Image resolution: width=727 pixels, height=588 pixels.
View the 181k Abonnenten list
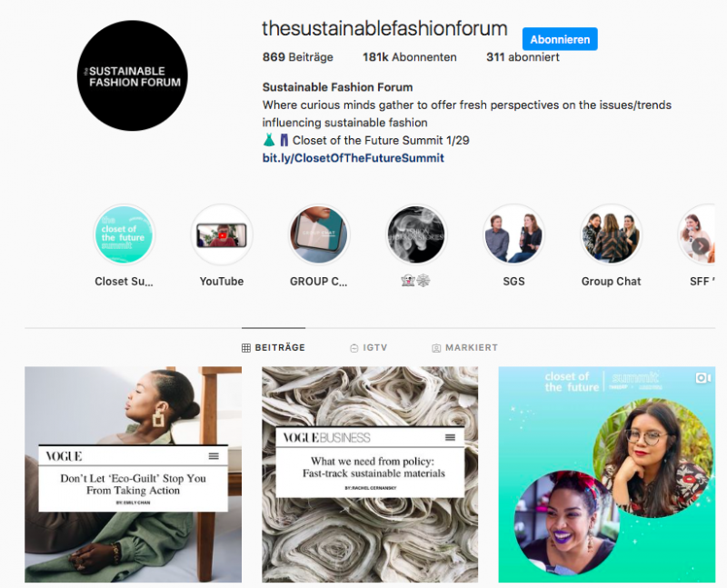coord(410,57)
